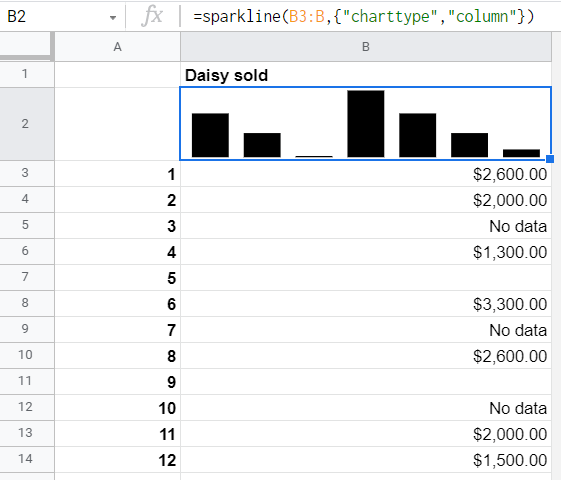Select 'No data' cell in row 5
The image size is (561, 480).
366,225
